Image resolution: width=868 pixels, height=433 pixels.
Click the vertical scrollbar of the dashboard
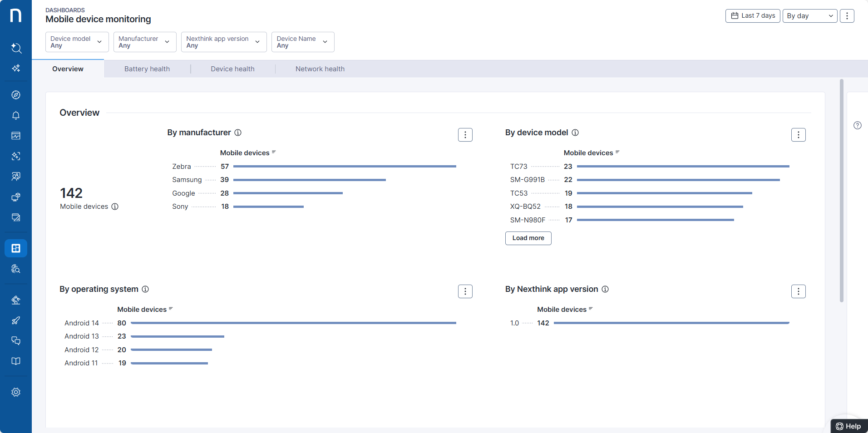[x=841, y=191]
